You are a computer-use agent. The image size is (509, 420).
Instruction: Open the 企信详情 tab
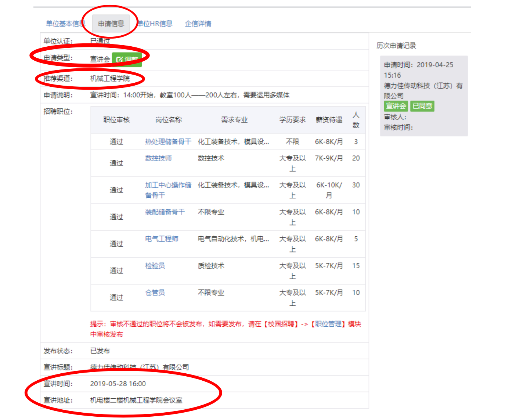point(198,24)
